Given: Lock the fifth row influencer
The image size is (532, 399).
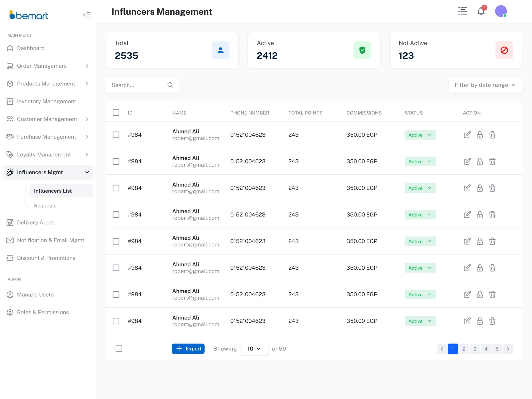Looking at the screenshot, I should tap(480, 241).
